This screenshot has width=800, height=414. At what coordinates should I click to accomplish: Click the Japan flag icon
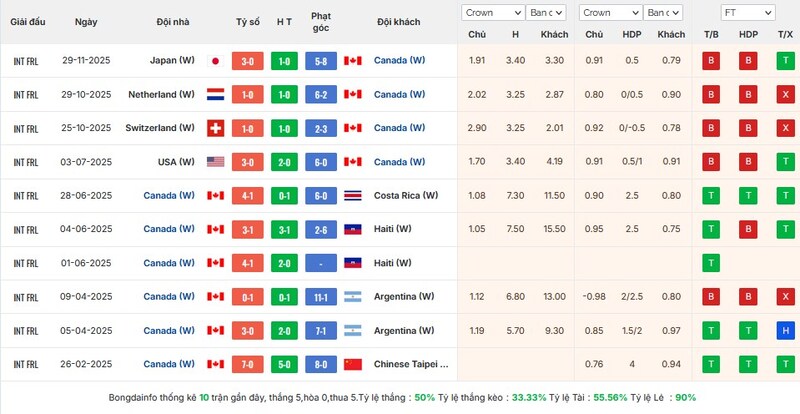(x=214, y=60)
